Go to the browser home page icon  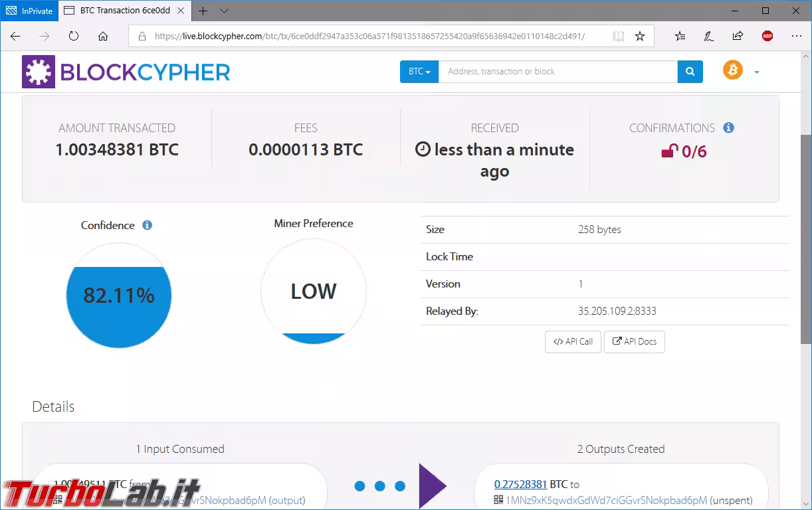[103, 37]
